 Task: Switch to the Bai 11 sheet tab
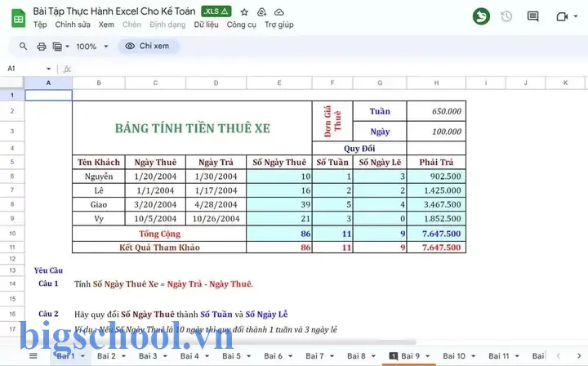(x=499, y=356)
